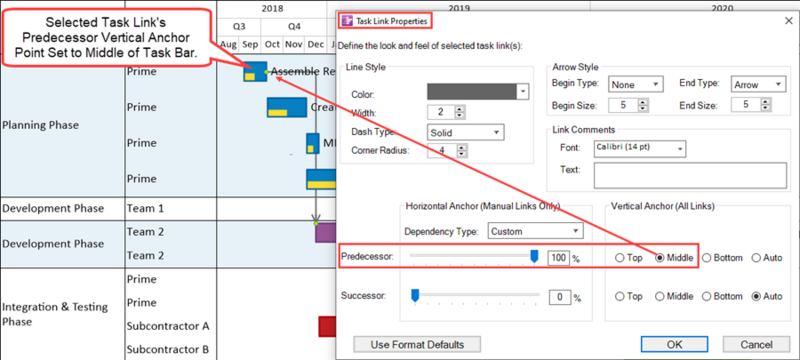
Task: Confirm the dialog with OK
Action: [674, 345]
